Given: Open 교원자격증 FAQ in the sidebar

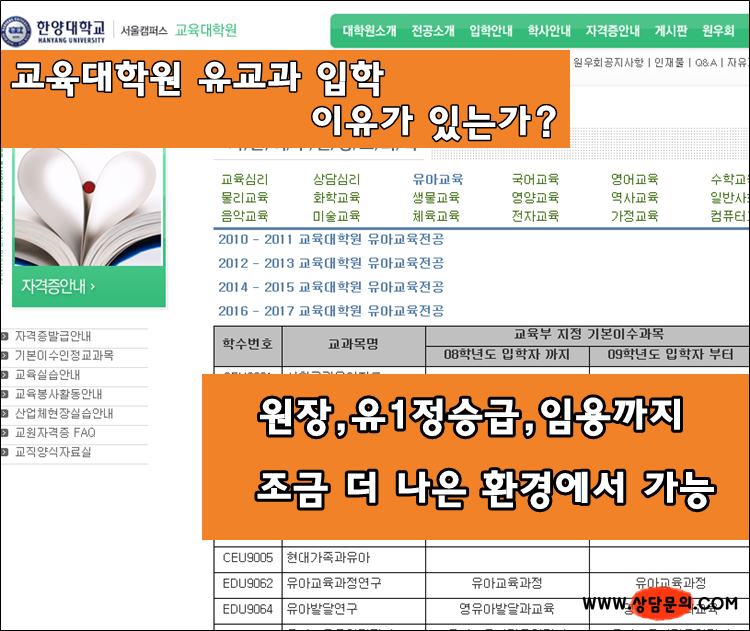Looking at the screenshot, I should pyautogui.click(x=55, y=433).
